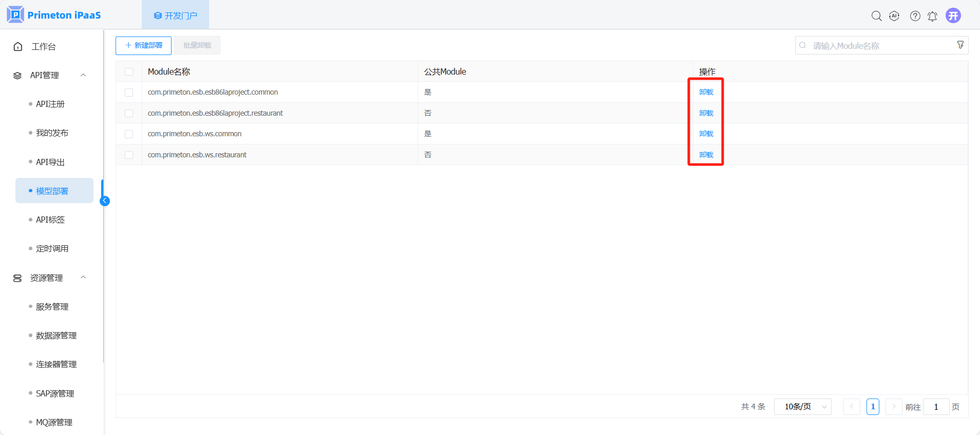The width and height of the screenshot is (980, 435).
Task: Click the user avatar icon
Action: click(x=953, y=15)
